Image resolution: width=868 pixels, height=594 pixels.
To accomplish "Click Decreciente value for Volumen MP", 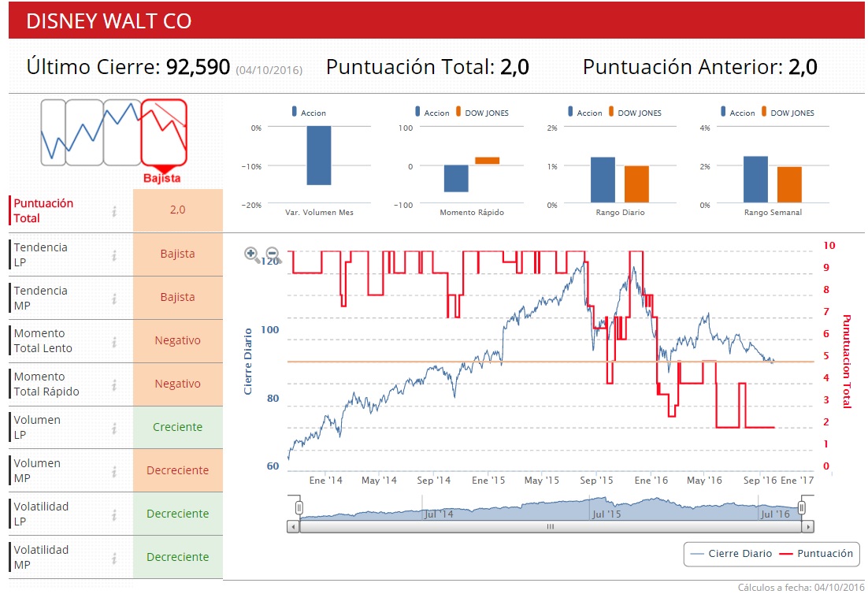I will (178, 470).
